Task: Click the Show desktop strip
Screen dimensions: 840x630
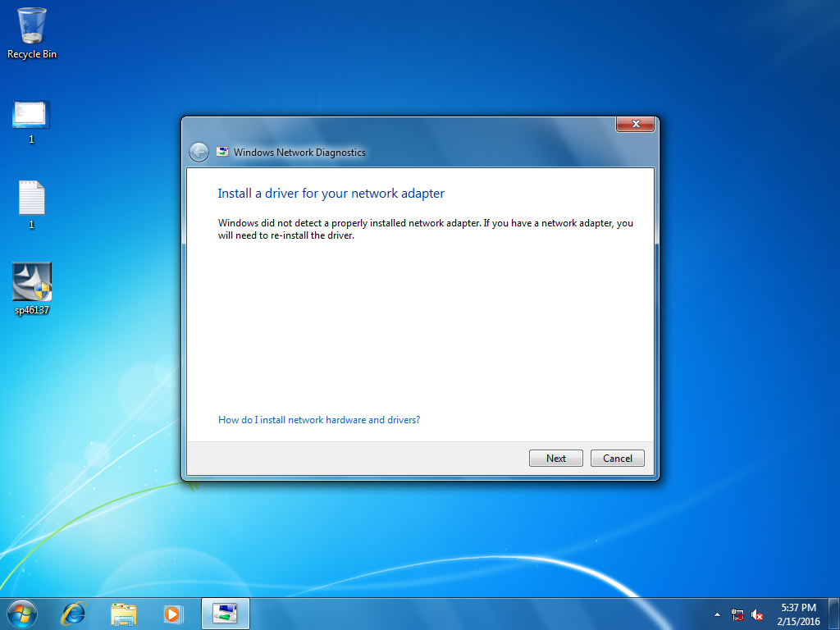Action: pos(834,614)
